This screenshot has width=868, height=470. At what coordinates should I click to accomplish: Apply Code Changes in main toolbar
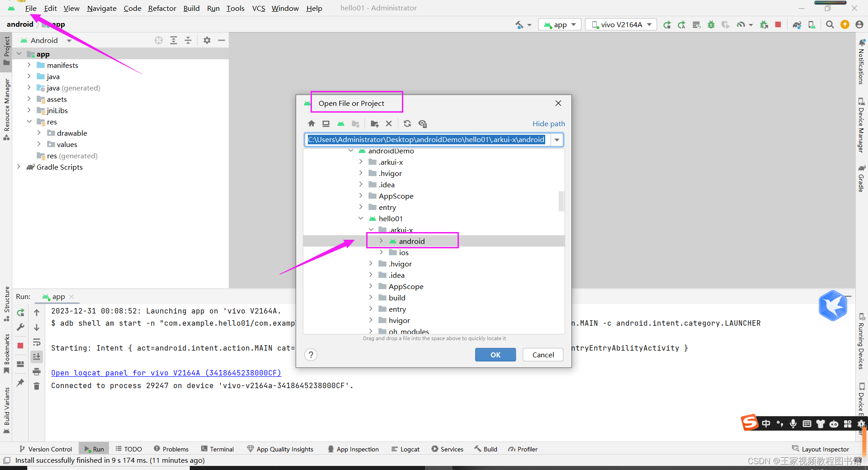[x=696, y=24]
